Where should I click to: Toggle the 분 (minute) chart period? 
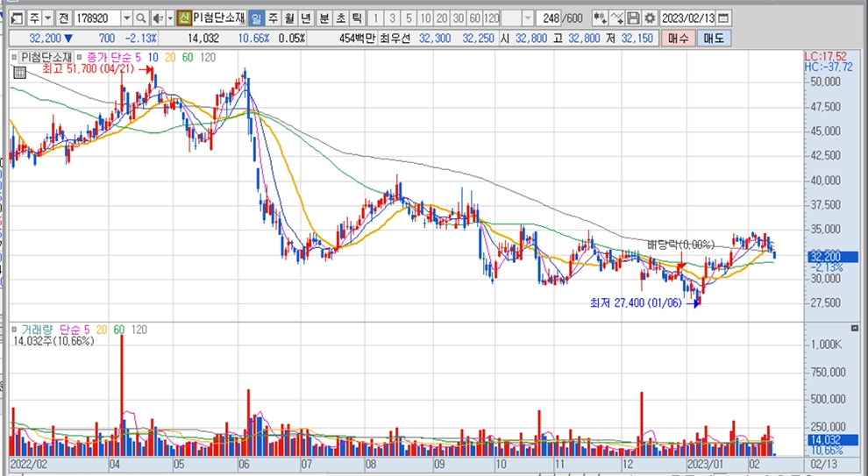click(324, 18)
